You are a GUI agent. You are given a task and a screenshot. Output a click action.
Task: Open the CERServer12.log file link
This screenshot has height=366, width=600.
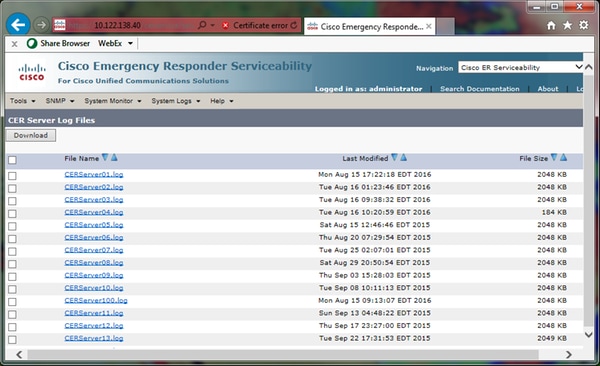pyautogui.click(x=94, y=326)
